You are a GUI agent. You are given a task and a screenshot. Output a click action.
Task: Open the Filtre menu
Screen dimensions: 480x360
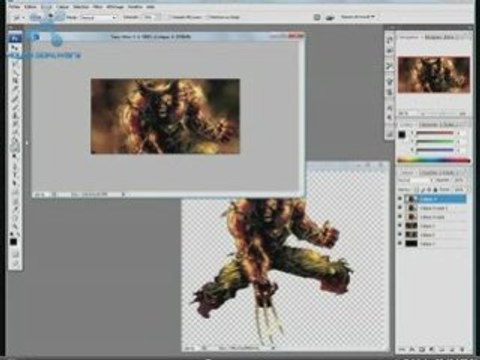pos(98,6)
